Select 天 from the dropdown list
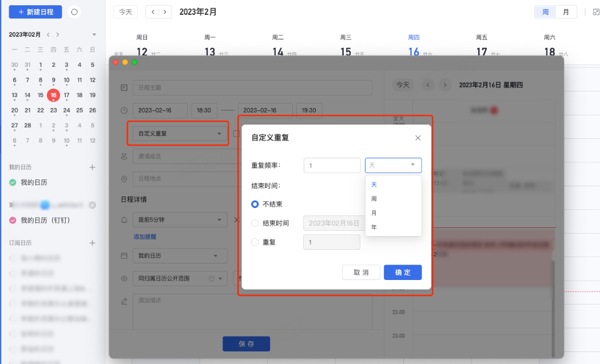Screen dimensions: 600x364 point(394,185)
